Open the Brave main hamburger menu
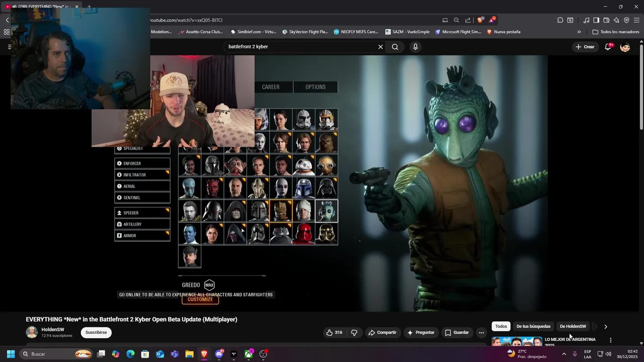 coord(637,20)
